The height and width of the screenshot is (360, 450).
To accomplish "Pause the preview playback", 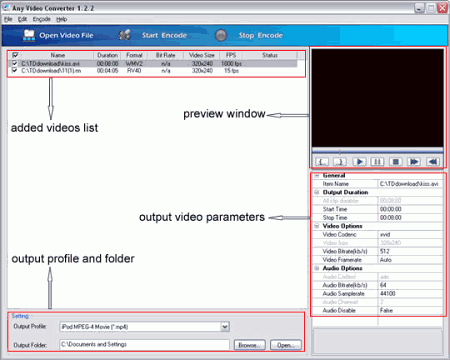I will tap(377, 162).
